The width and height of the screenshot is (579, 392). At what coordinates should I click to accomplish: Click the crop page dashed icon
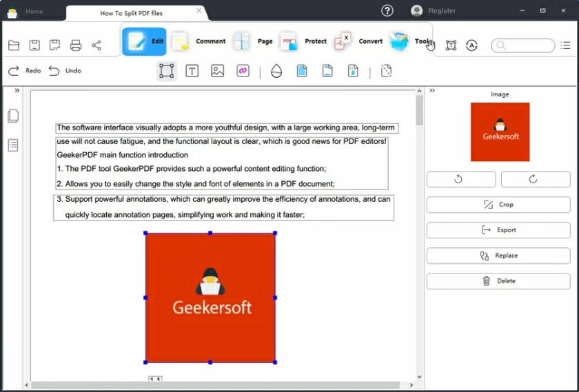[x=386, y=70]
